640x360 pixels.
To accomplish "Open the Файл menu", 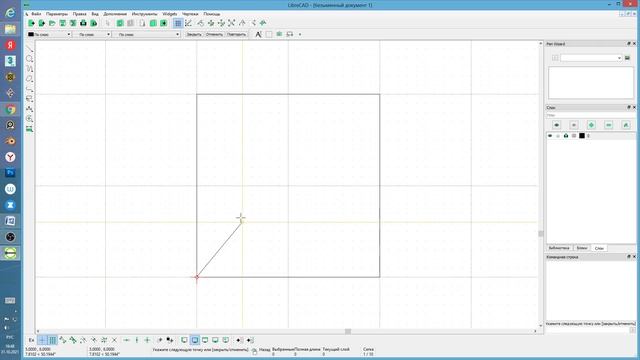I will [36, 14].
